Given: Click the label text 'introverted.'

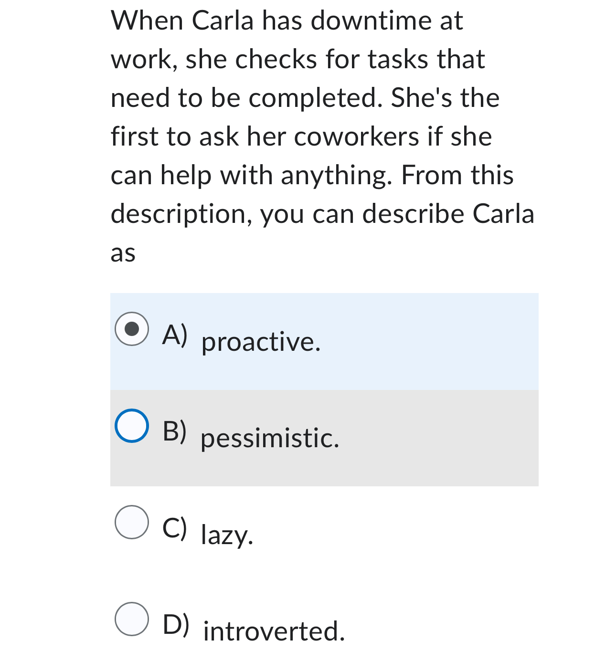Looking at the screenshot, I should pyautogui.click(x=274, y=631).
